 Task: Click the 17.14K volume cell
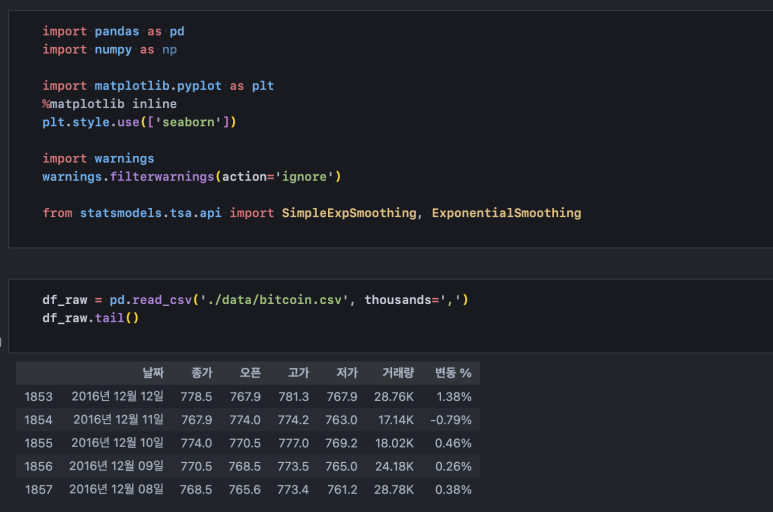coord(396,420)
